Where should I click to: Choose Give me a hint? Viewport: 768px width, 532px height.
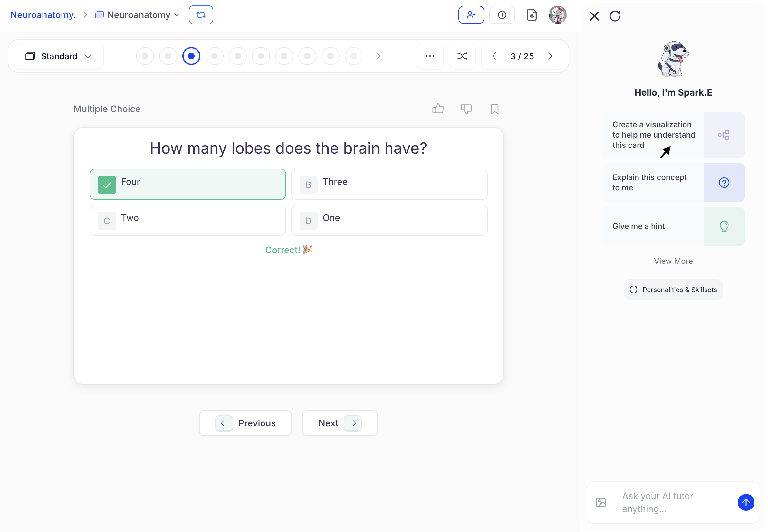[673, 226]
